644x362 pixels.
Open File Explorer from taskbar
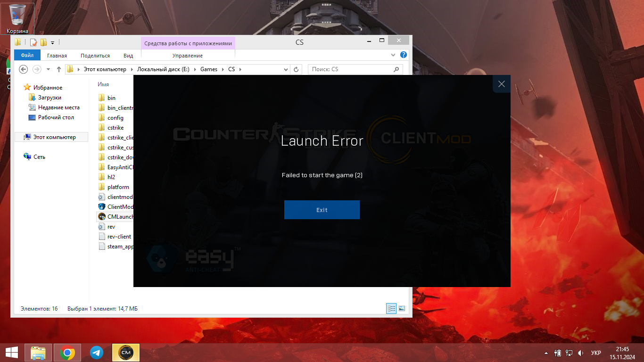(x=38, y=353)
